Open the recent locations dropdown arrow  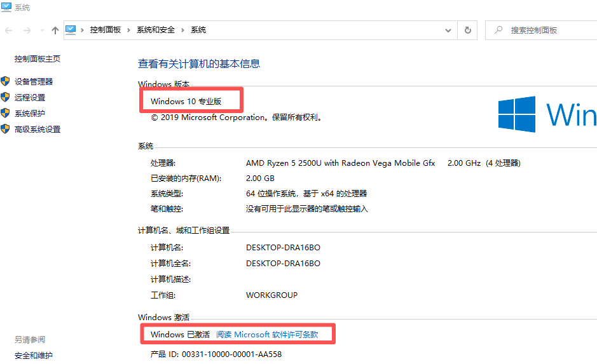(42, 30)
